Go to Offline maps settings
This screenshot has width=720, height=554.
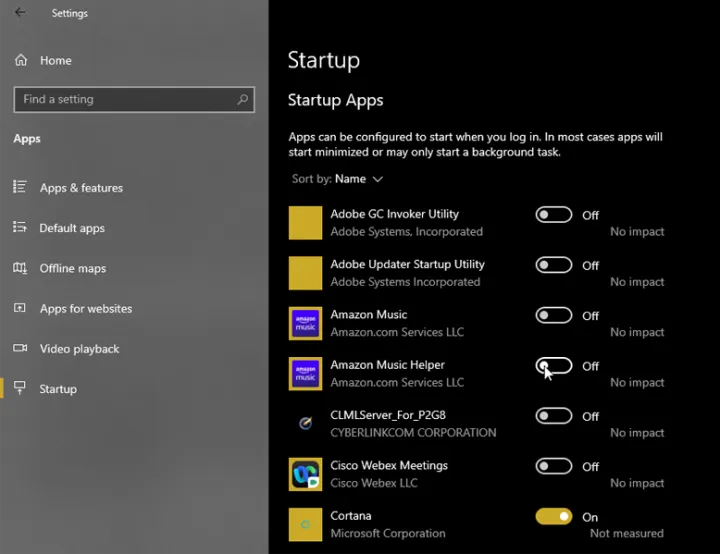pos(72,268)
